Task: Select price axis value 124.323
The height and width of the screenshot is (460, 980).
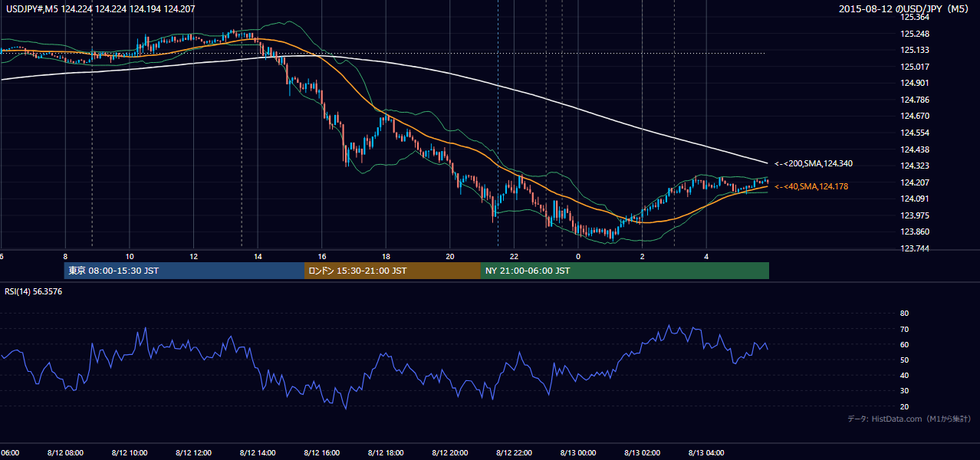Action: 914,166
